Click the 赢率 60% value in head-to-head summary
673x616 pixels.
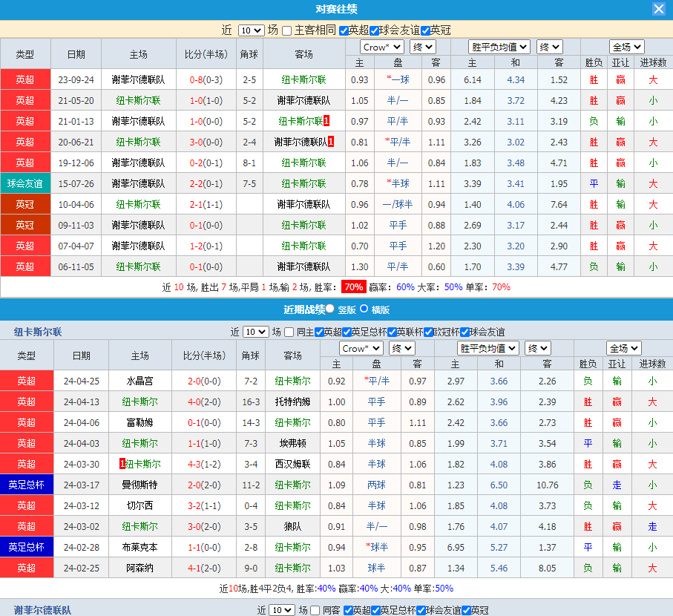point(406,287)
